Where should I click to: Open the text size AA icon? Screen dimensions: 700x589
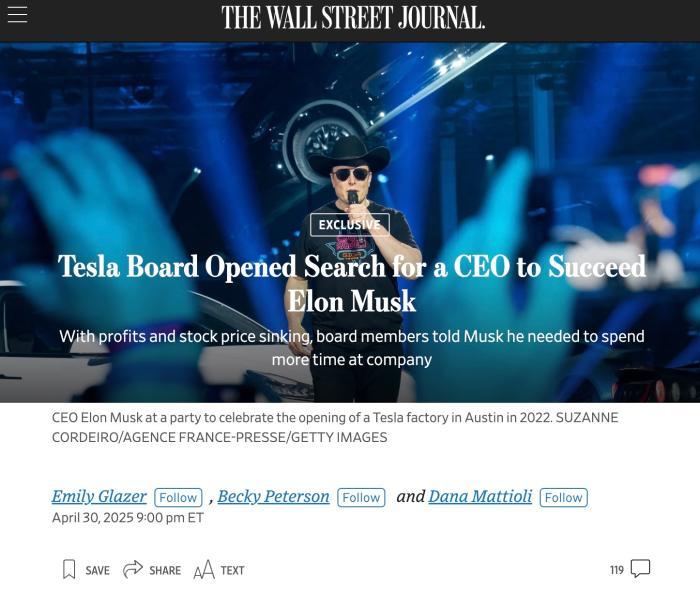pyautogui.click(x=204, y=570)
